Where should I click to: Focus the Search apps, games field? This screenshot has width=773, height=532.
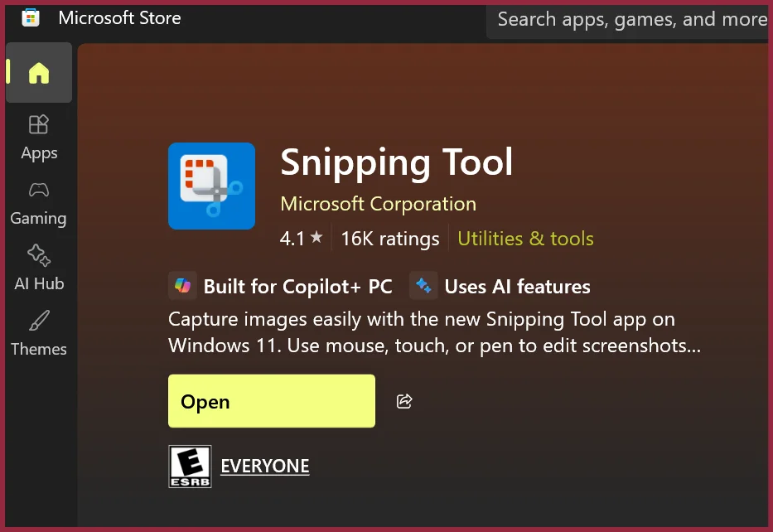pyautogui.click(x=630, y=18)
